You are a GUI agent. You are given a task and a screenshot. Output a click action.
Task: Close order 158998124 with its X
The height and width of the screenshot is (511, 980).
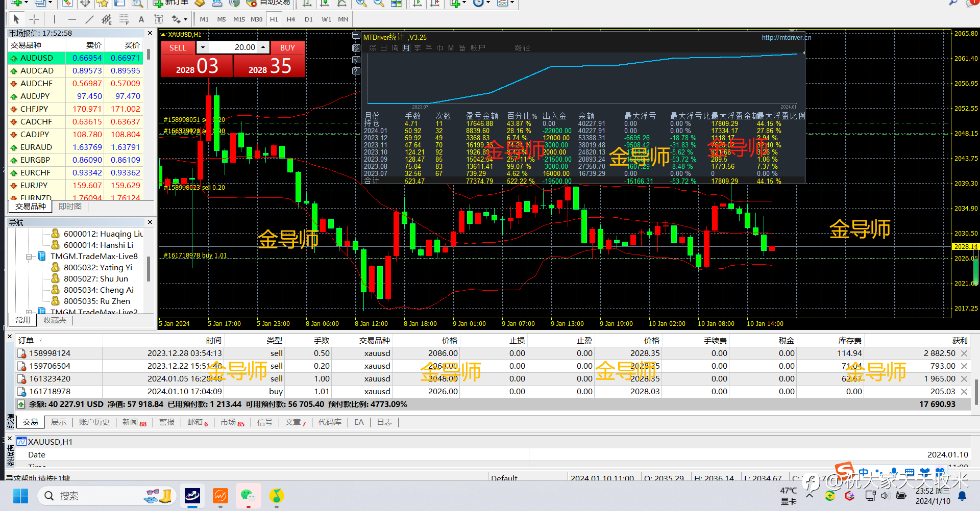pos(964,353)
